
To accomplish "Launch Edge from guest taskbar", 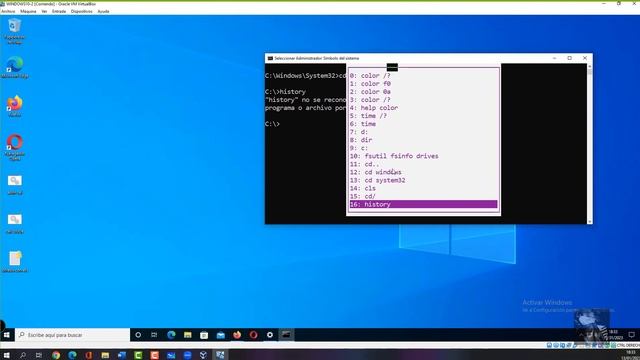I will (x=171, y=335).
